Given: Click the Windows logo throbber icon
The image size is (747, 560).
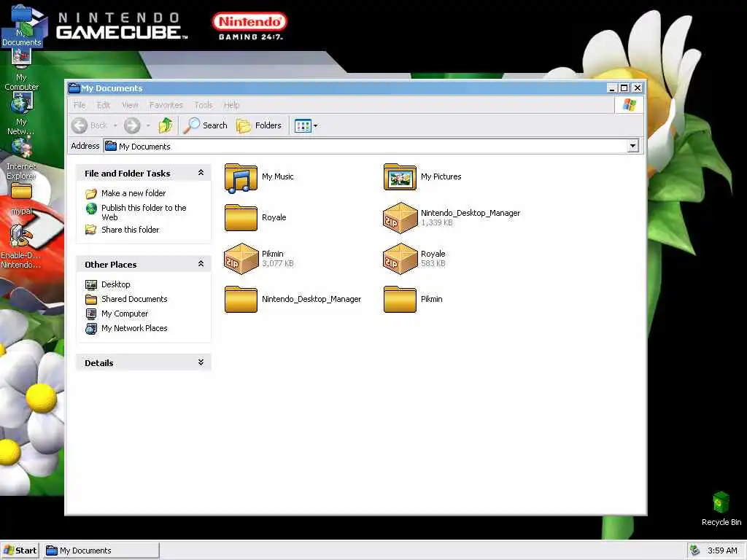Looking at the screenshot, I should pyautogui.click(x=629, y=105).
